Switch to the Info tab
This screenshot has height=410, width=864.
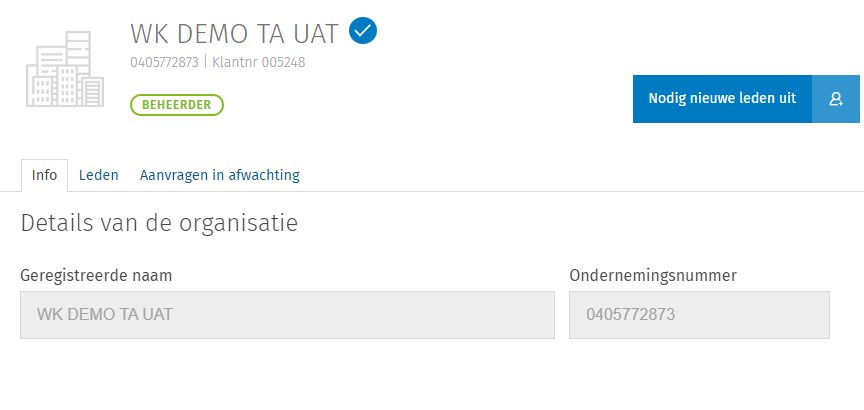(44, 175)
